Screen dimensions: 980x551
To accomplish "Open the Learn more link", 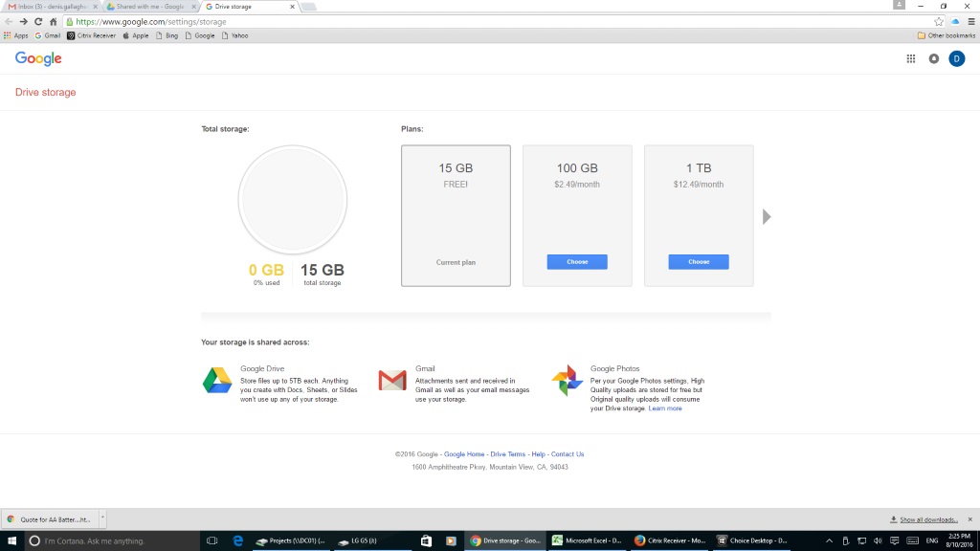I will point(665,408).
